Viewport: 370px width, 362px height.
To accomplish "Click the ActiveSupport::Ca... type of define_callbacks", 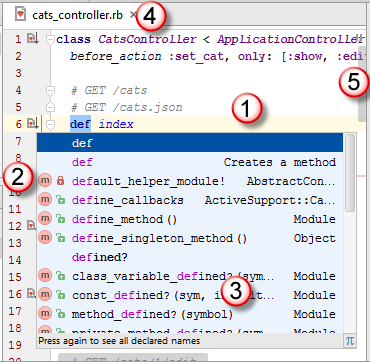I will 270,200.
